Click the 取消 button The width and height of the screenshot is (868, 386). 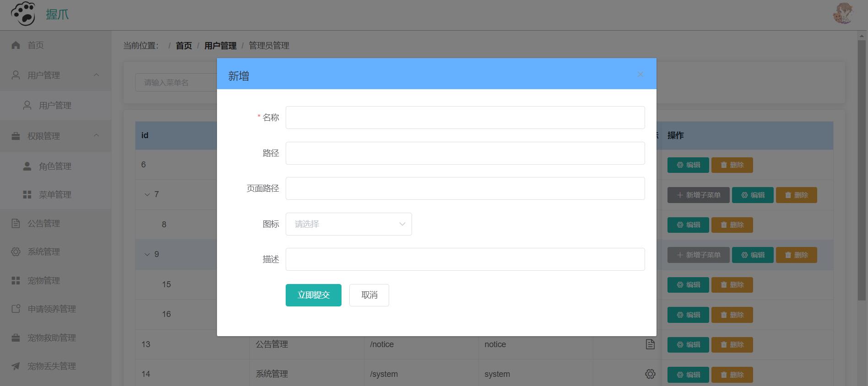[x=369, y=295]
